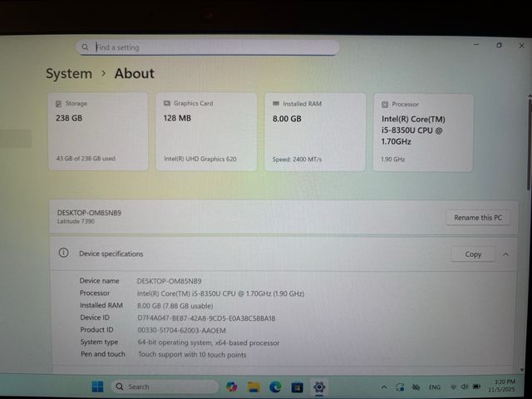This screenshot has height=399, width=532.
Task: Launch Microsoft Edge from the taskbar
Action: 275,387
